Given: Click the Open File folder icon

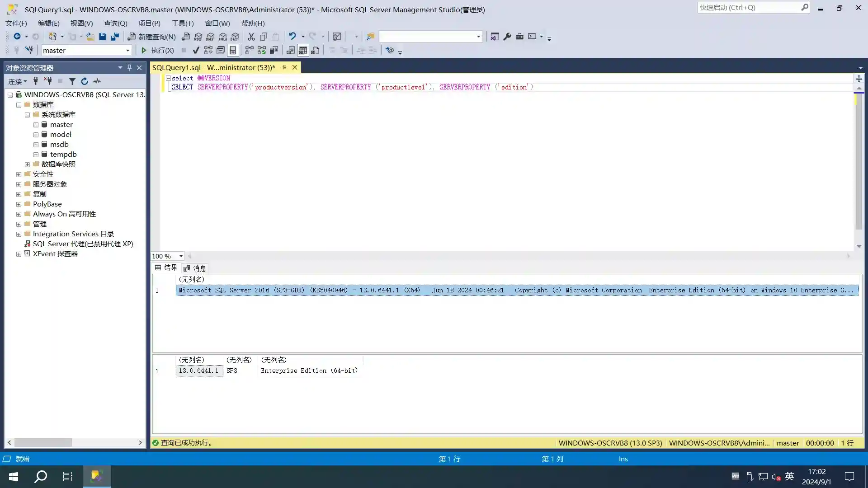Looking at the screenshot, I should coord(90,37).
